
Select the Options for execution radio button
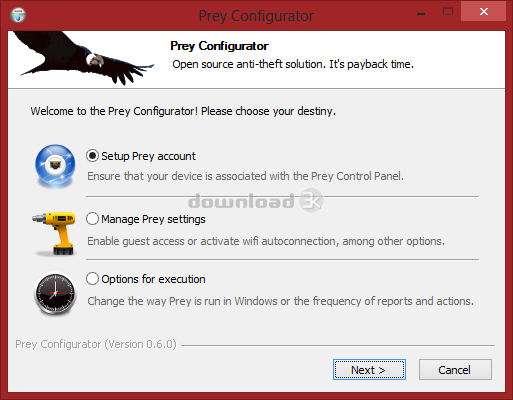[x=92, y=279]
